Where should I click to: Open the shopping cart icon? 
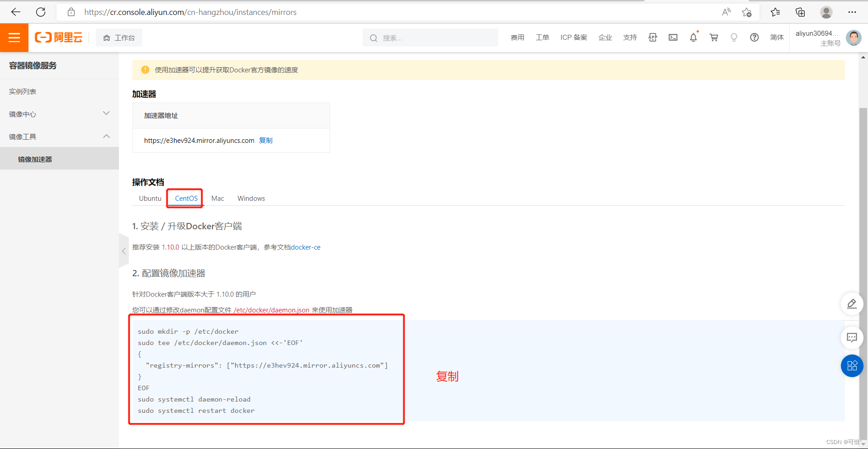[714, 38]
